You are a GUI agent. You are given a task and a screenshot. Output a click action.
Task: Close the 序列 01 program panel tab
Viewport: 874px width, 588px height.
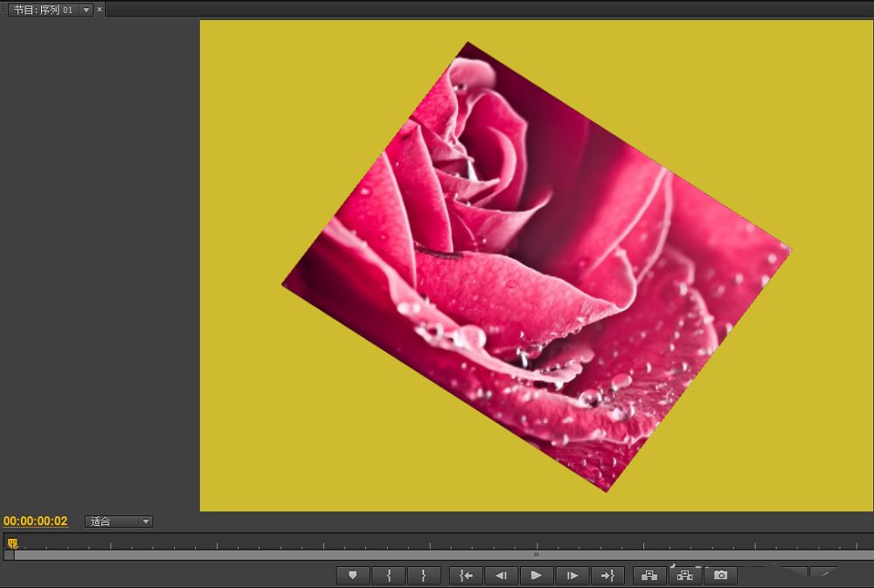pyautogui.click(x=100, y=10)
